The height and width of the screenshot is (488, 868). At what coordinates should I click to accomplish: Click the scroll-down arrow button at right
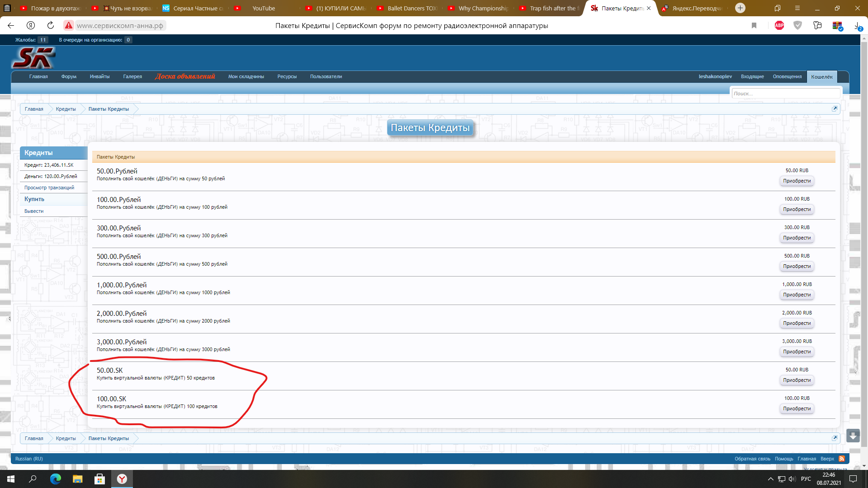click(x=853, y=436)
